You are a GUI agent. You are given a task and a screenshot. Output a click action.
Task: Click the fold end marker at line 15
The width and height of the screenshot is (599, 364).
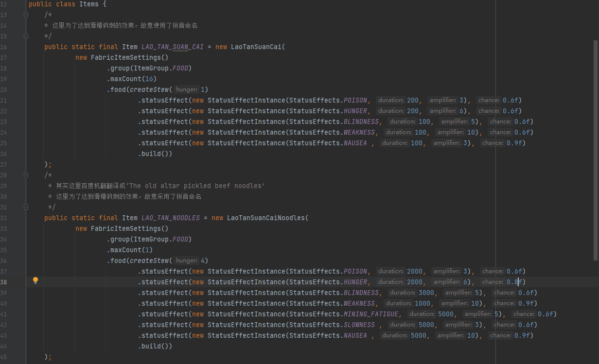tap(26, 36)
